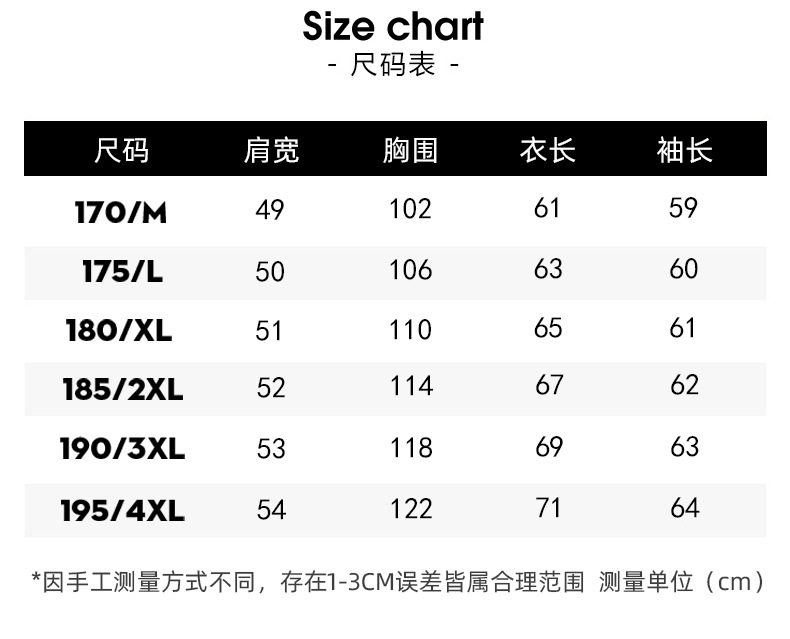The image size is (790, 639).
Task: Click the 190/3XL size row label
Action: pyautogui.click(x=124, y=449)
